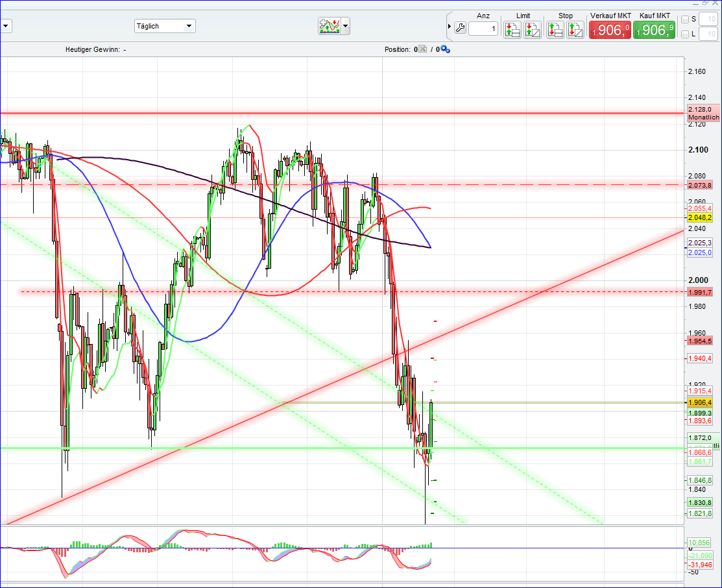This screenshot has height=588, width=722.
Task: Click the 1.830,8 price label
Action: [x=699, y=503]
